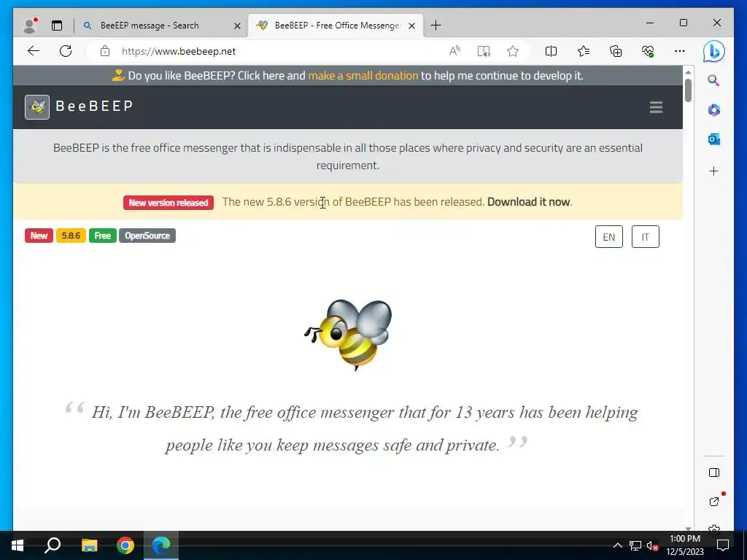Click the page vertical scrollbar thumb
This screenshot has width=747, height=560.
(688, 90)
